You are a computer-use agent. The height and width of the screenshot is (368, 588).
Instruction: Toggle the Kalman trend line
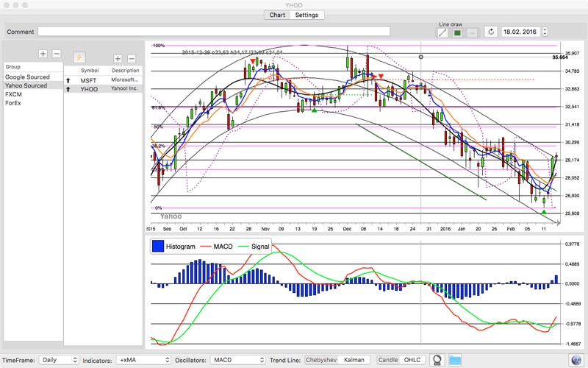pos(354,360)
